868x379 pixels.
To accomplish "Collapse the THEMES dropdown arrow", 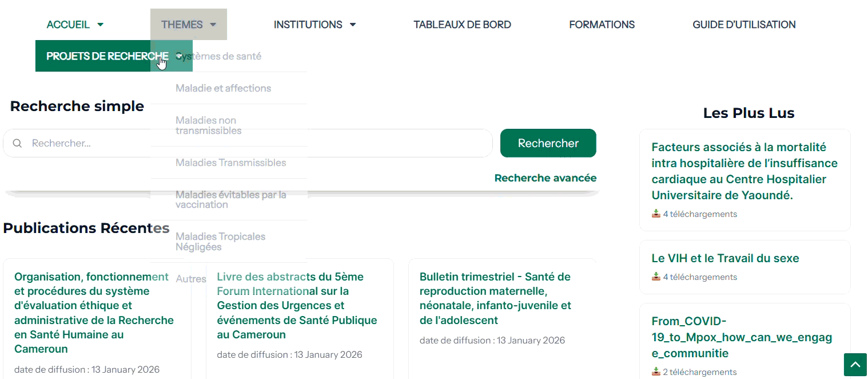I will click(x=213, y=25).
